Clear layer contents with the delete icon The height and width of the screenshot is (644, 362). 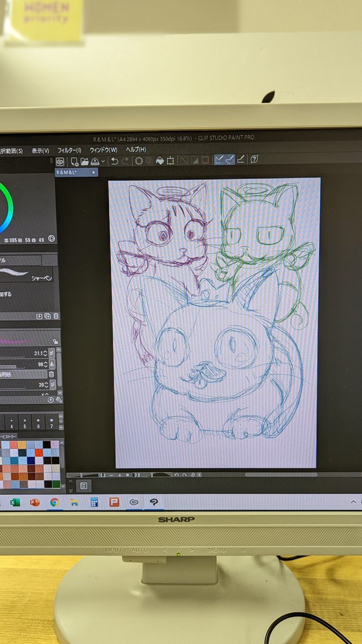coord(139,160)
